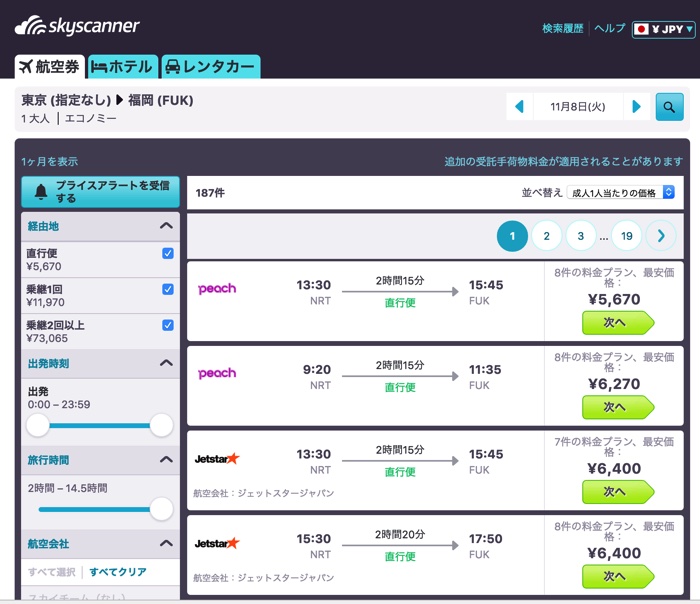The image size is (700, 604).
Task: Open the 検索履歴 link
Action: tap(562, 29)
